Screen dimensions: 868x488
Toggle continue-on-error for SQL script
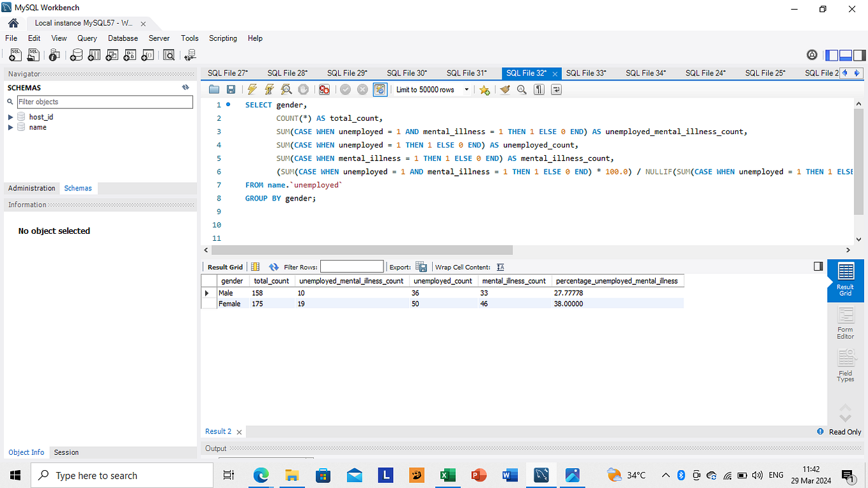point(324,89)
